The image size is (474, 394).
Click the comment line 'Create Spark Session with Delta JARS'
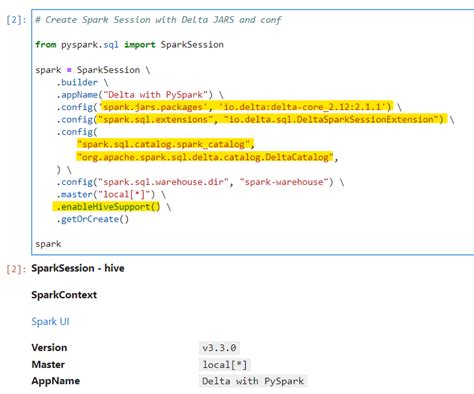(x=158, y=20)
